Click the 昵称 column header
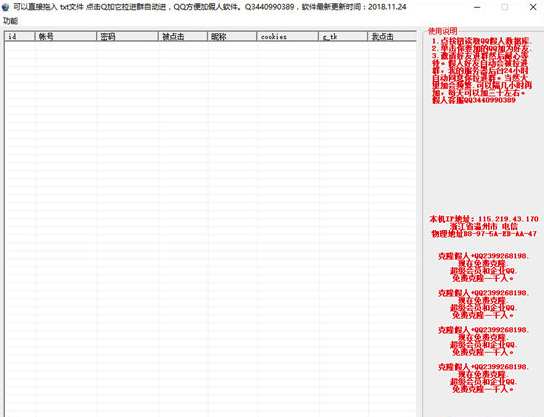Image resolution: width=544 pixels, height=417 pixels. click(232, 36)
